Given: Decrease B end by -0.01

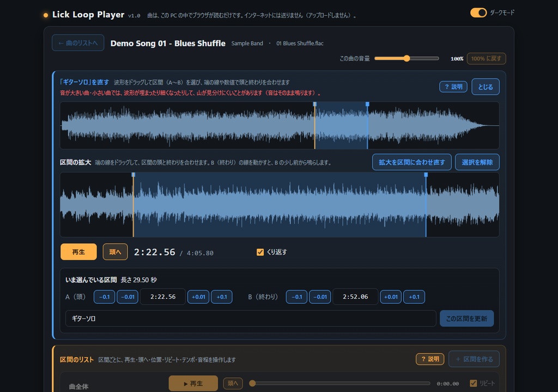Looking at the screenshot, I should tap(320, 297).
